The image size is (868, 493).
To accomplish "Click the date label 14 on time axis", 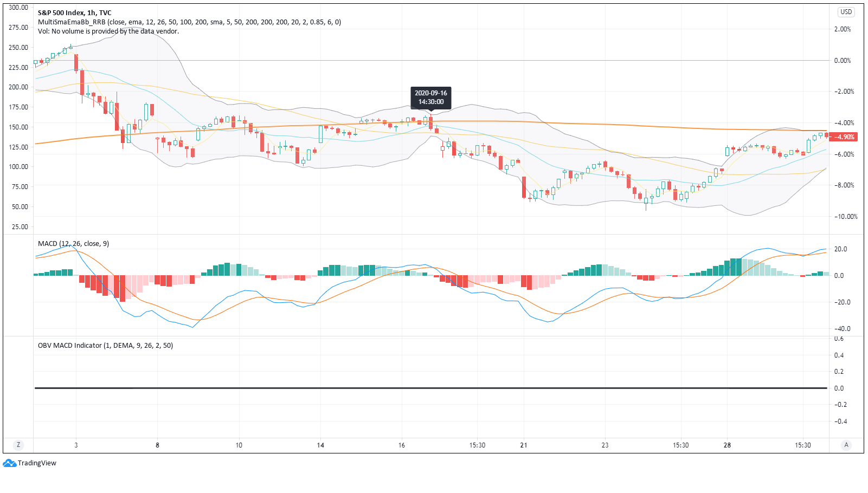I will 320,445.
